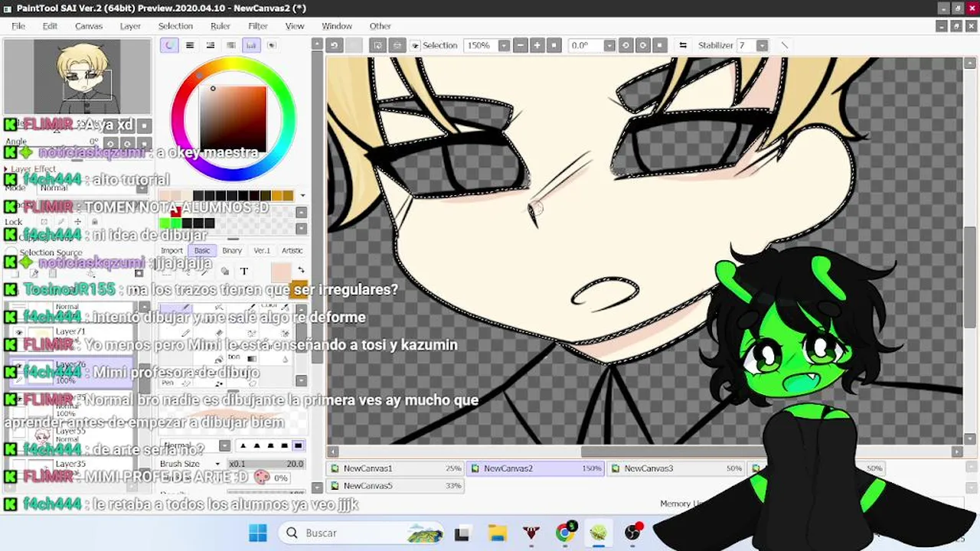The width and height of the screenshot is (980, 551).
Task: Expand the Layer Effect section
Action: 31,169
